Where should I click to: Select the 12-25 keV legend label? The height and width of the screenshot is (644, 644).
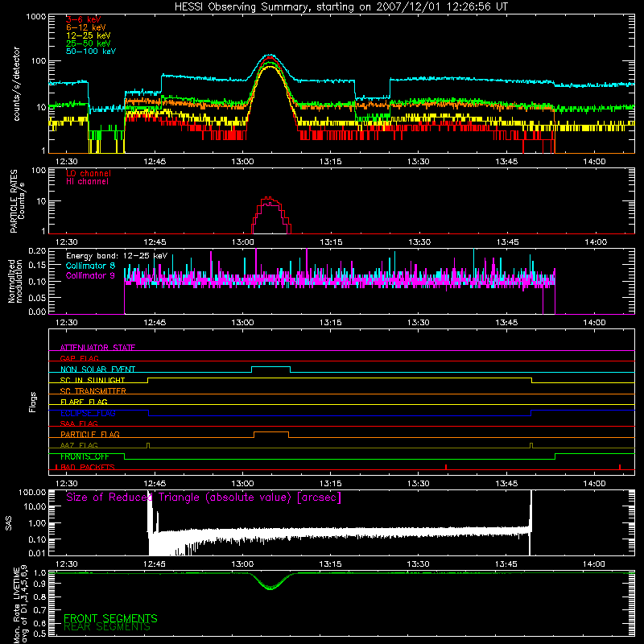tap(89, 35)
